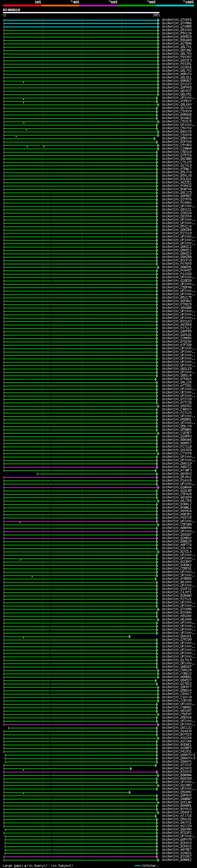Click the UniRef100_O14439 label
Screen dimensions: 197x868
coord(177,731)
